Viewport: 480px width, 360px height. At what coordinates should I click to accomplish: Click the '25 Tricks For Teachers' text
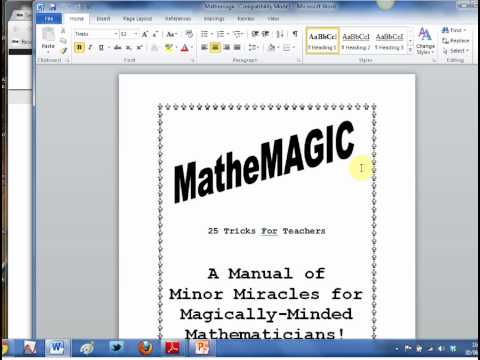click(x=267, y=231)
